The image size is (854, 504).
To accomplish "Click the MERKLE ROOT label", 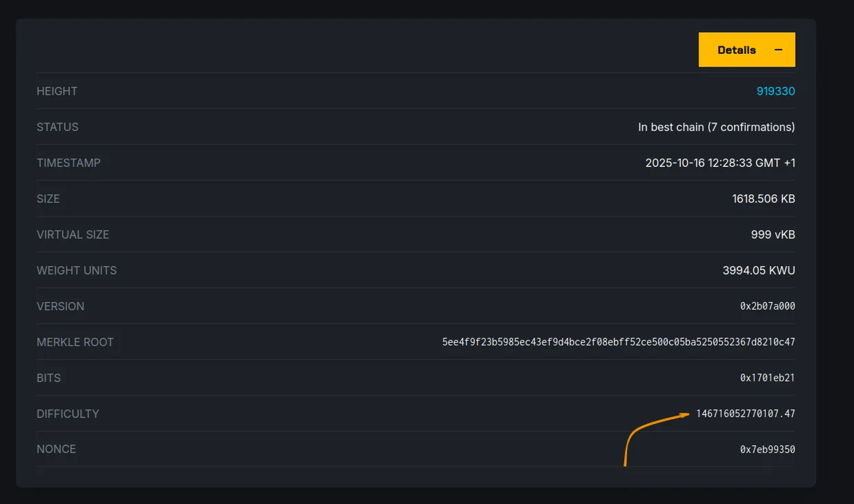I will 75,342.
